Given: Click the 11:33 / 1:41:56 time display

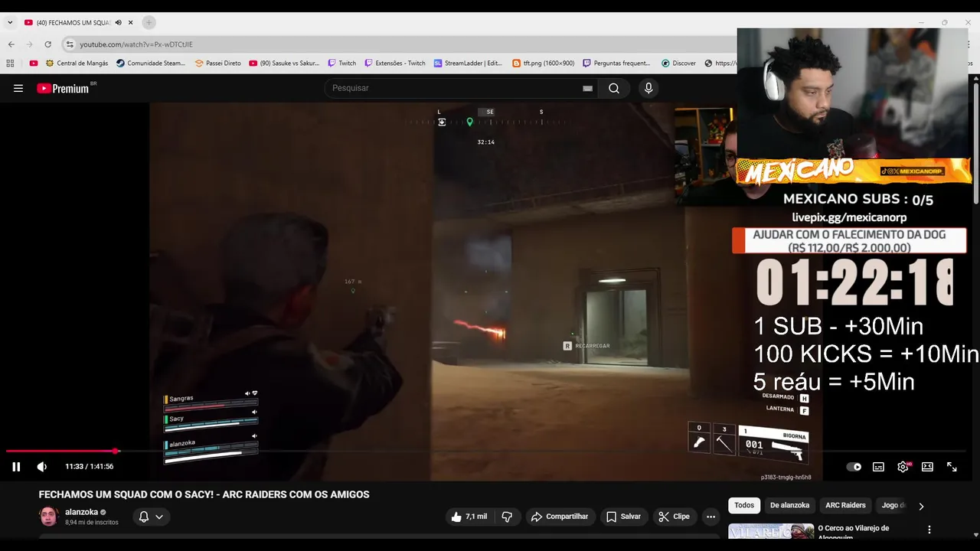Looking at the screenshot, I should point(89,467).
